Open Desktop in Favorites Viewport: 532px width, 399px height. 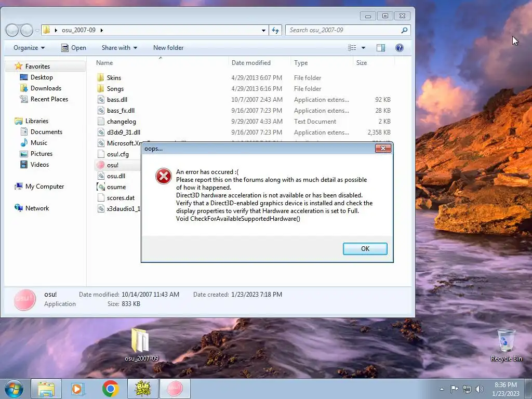coord(36,77)
